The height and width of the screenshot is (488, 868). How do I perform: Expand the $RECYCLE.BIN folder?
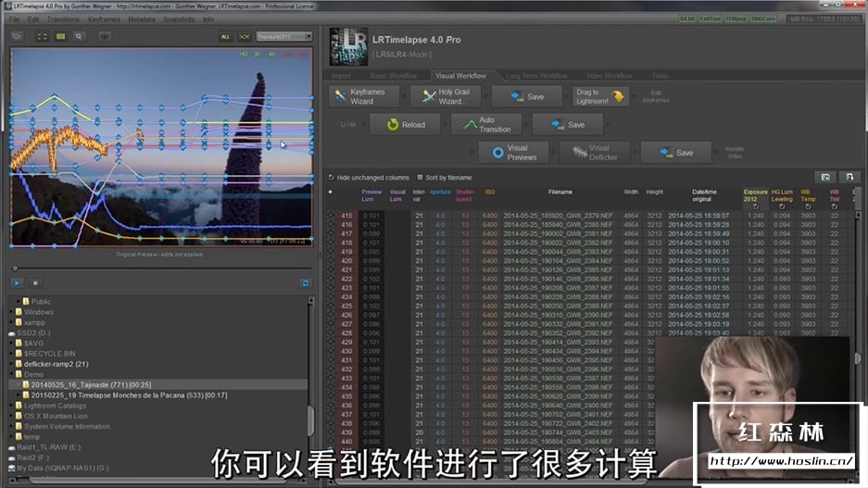(x=12, y=354)
